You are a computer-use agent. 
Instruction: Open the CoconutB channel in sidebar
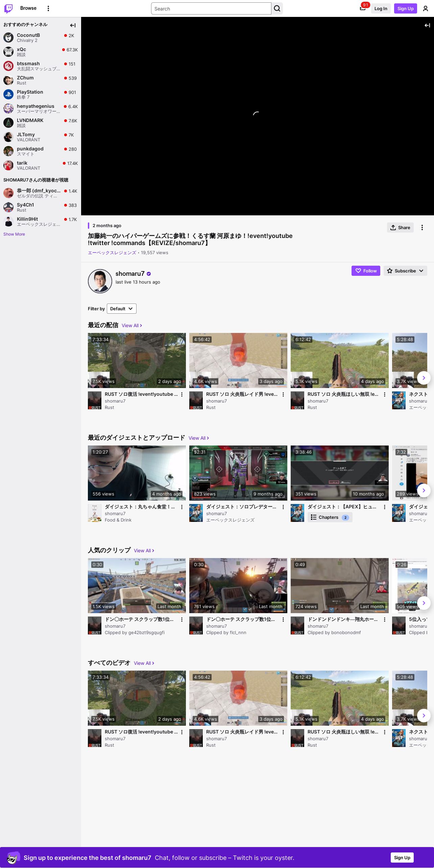click(x=41, y=38)
